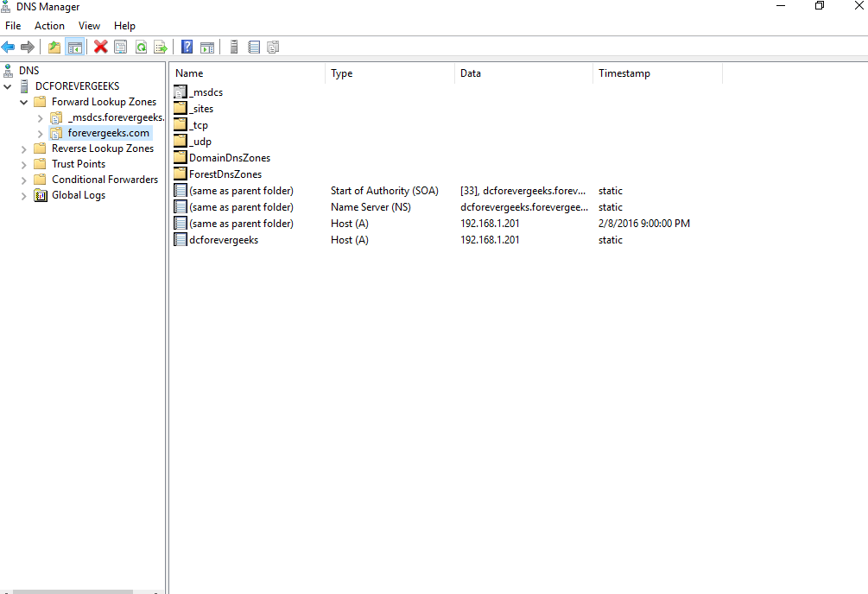The width and height of the screenshot is (868, 594).
Task: Open Properties from the toolbar
Action: [x=121, y=47]
